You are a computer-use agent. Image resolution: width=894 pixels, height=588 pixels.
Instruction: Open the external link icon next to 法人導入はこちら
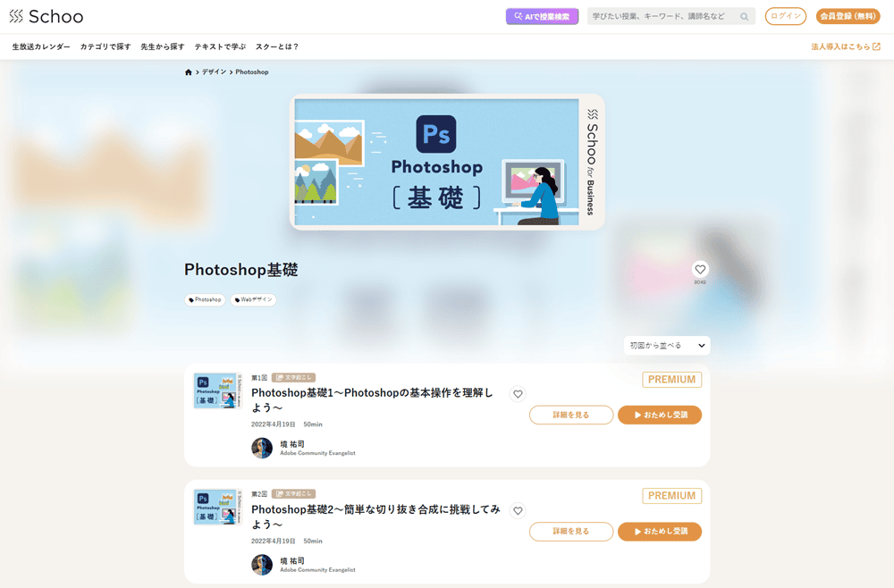tap(879, 46)
